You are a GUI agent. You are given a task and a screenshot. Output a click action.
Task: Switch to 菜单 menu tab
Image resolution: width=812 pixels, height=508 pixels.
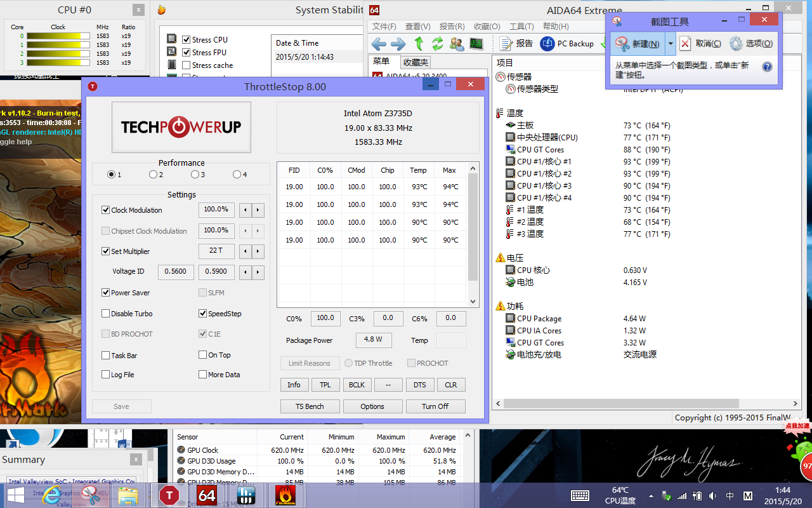coord(382,62)
